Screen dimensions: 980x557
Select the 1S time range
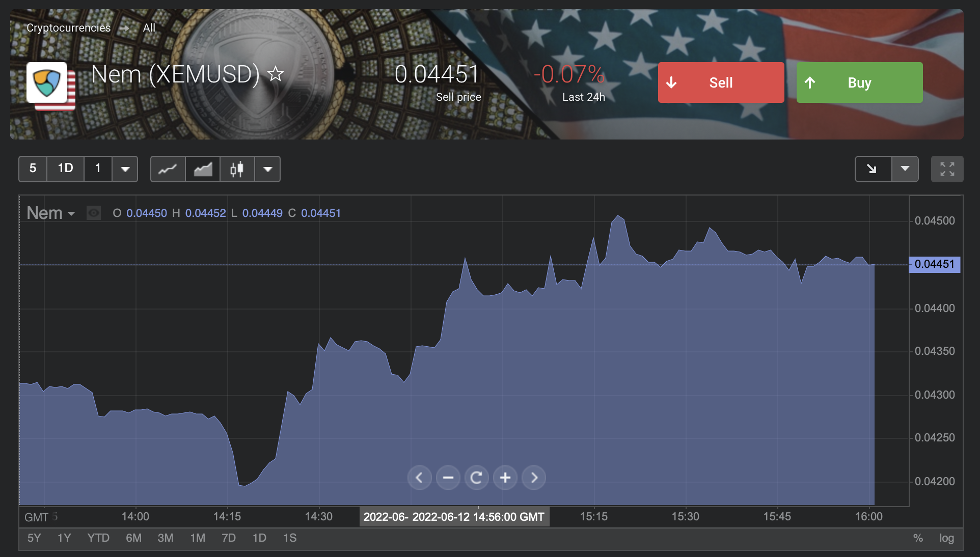point(290,538)
